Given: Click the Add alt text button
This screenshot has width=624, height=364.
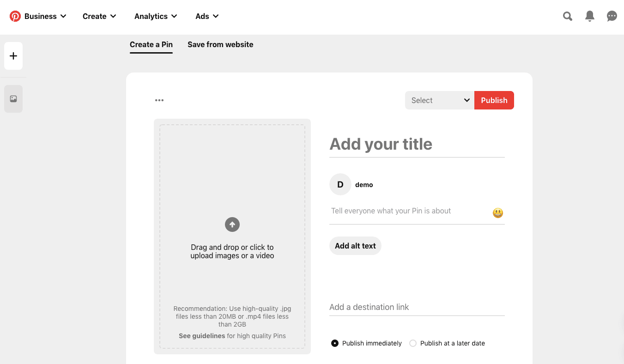Looking at the screenshot, I should pos(355,245).
